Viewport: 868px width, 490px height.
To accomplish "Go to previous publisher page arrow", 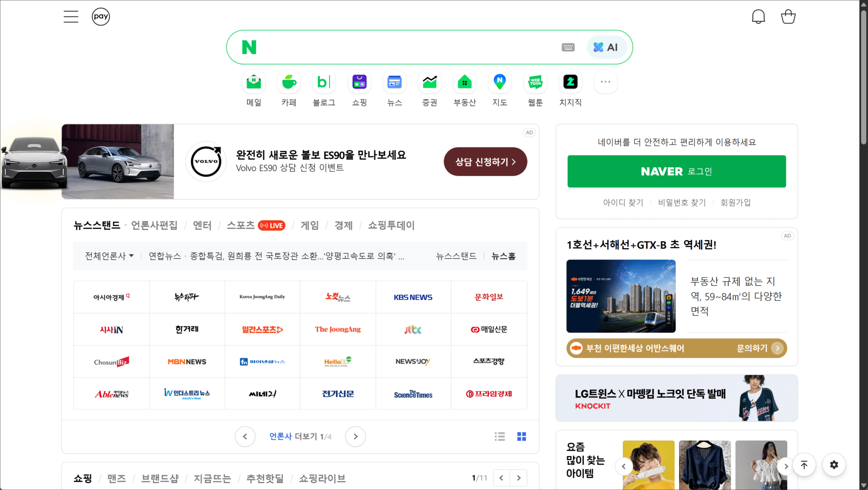I will [245, 437].
